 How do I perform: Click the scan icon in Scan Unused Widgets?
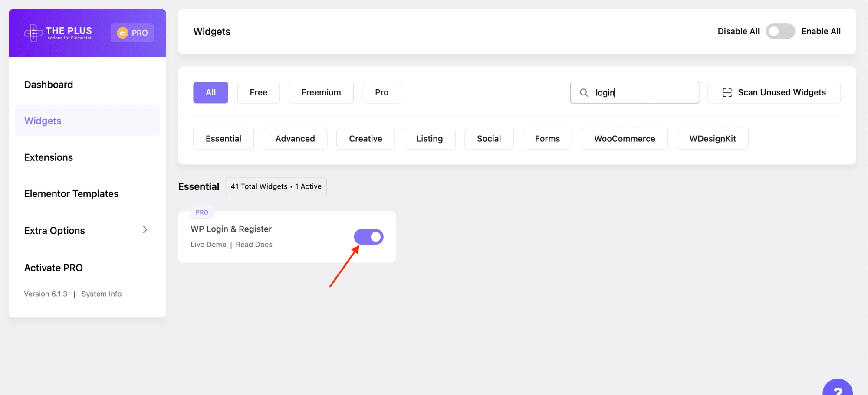727,93
